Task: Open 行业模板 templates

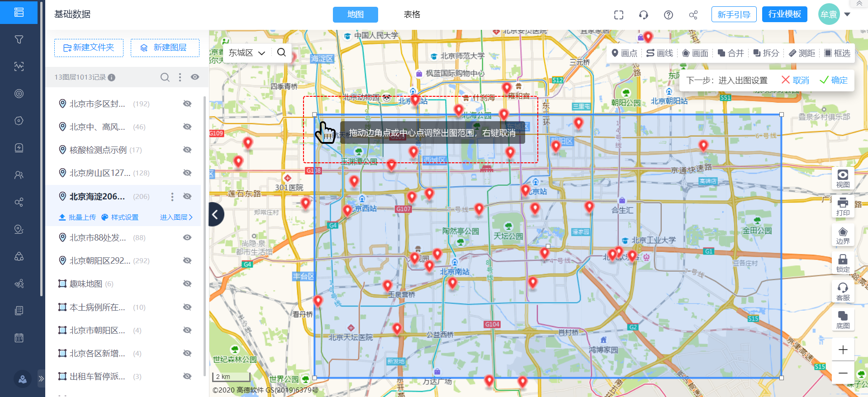Action: (785, 14)
